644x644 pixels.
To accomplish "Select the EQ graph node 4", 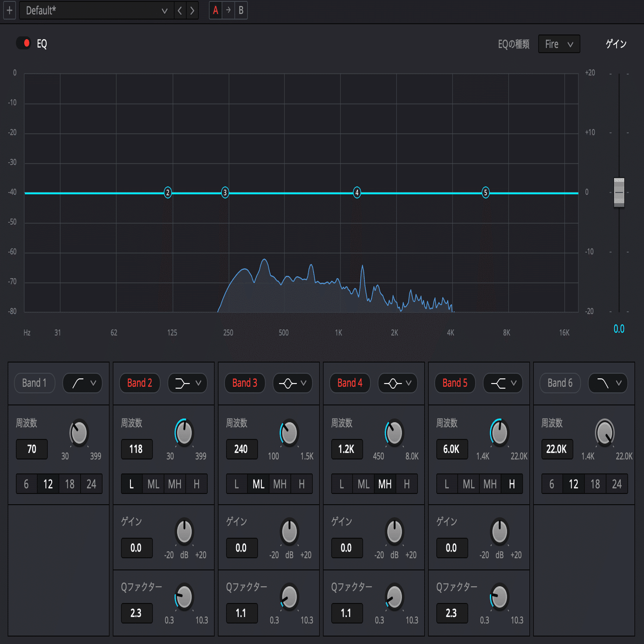I will (x=357, y=192).
